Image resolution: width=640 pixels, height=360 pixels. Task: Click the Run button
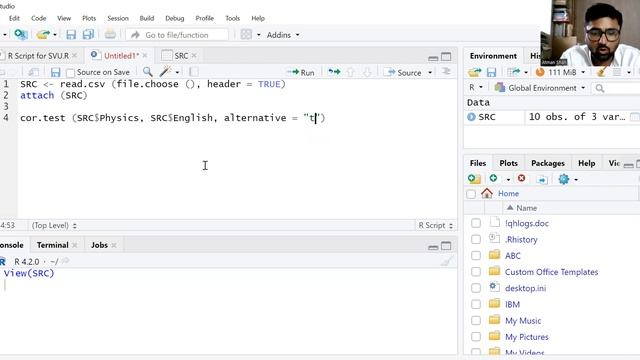point(301,72)
